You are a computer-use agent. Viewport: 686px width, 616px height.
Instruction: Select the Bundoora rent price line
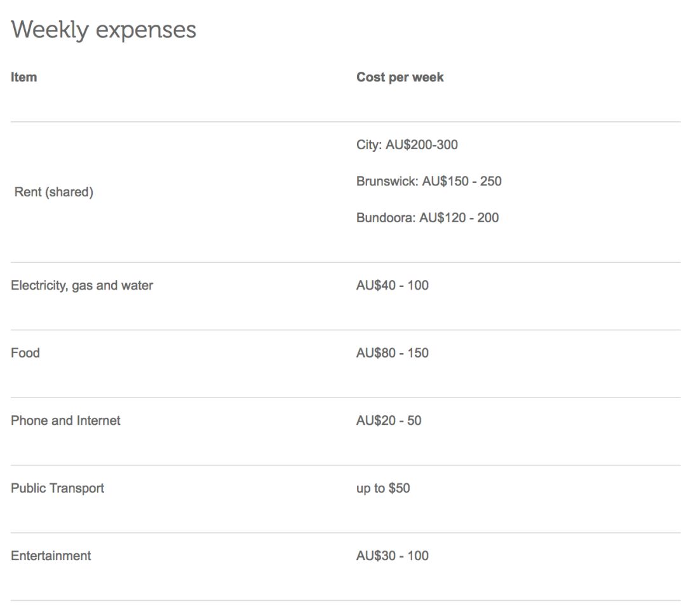[x=427, y=218]
